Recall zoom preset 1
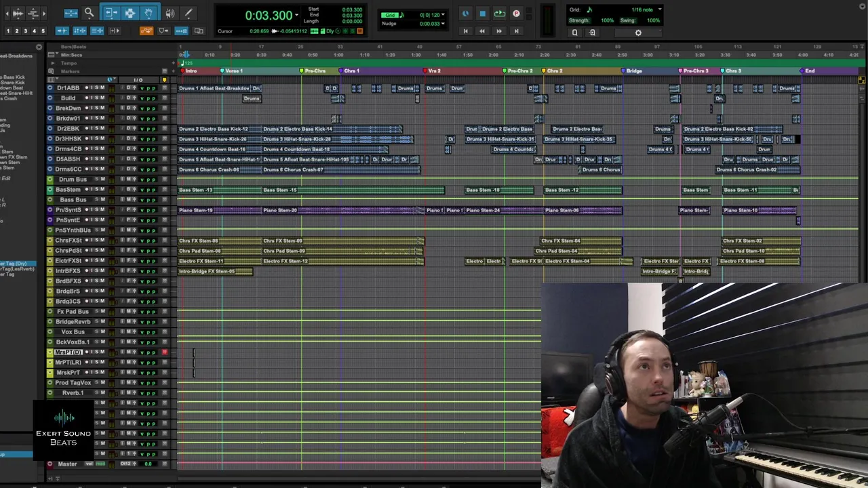The width and height of the screenshot is (868, 488). pyautogui.click(x=8, y=31)
